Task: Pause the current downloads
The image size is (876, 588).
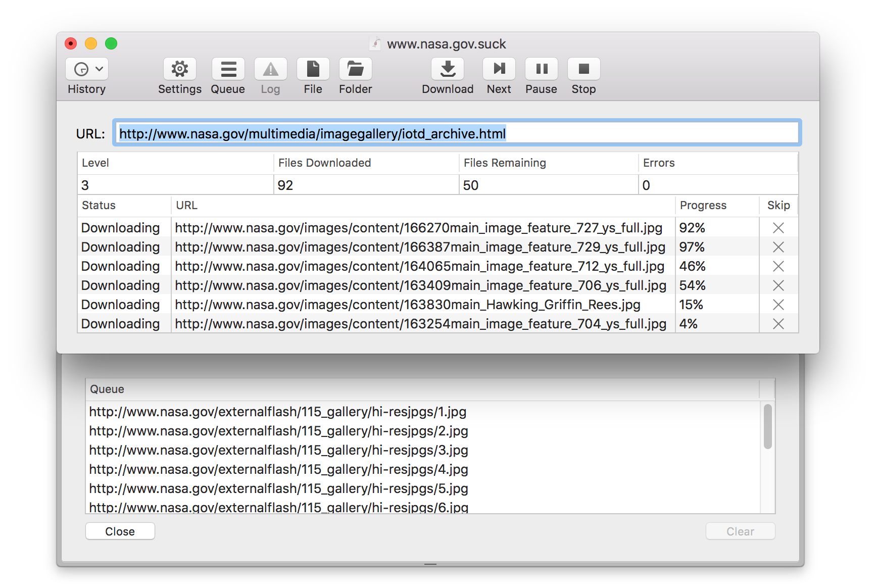Action: 541,69
